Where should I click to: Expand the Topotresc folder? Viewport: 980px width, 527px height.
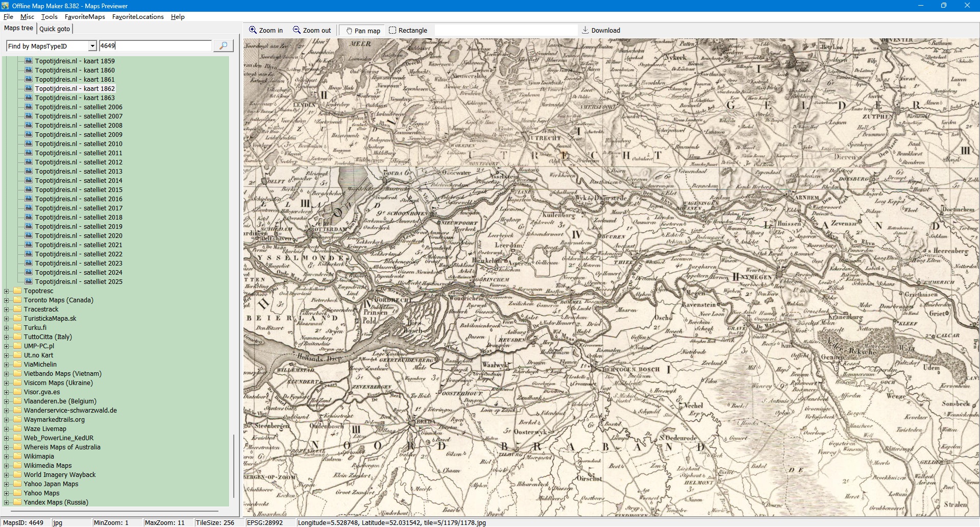coord(7,291)
